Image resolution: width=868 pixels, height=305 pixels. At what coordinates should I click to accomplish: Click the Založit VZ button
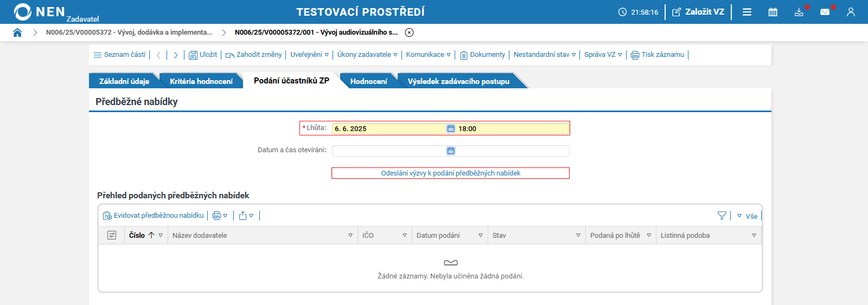pos(698,12)
